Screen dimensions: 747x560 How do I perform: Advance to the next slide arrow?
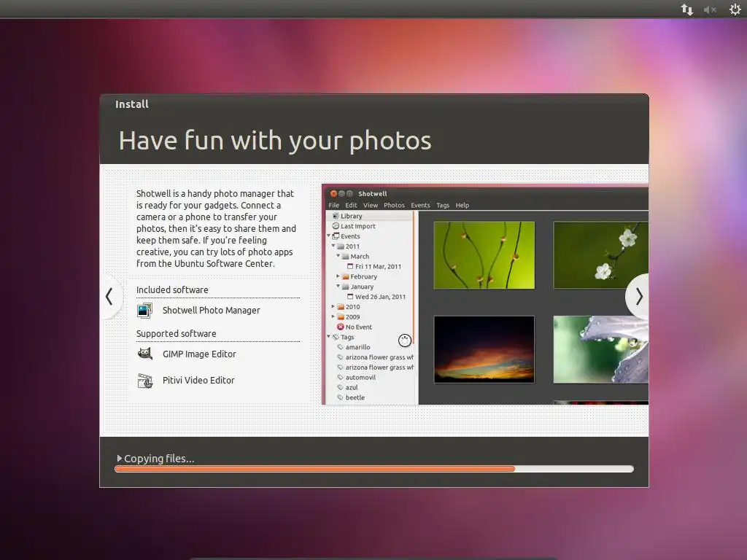click(639, 297)
